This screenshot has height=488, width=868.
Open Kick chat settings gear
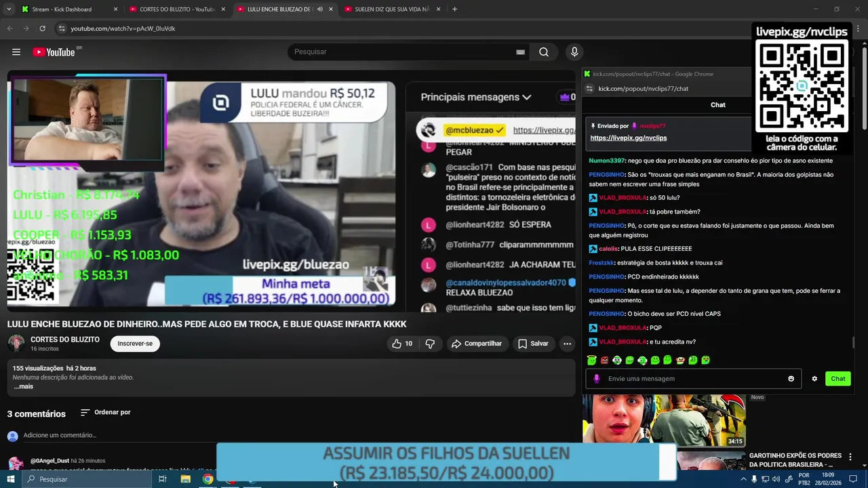[814, 379]
